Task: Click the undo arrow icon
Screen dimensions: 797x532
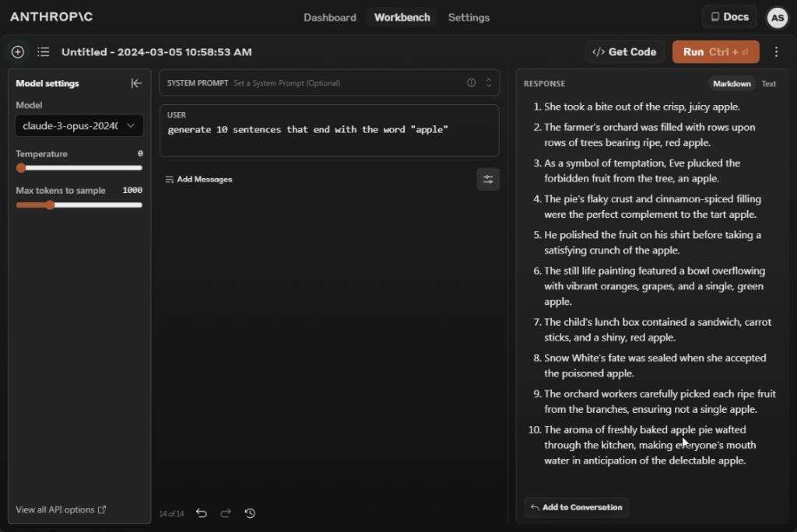Action: pos(202,513)
